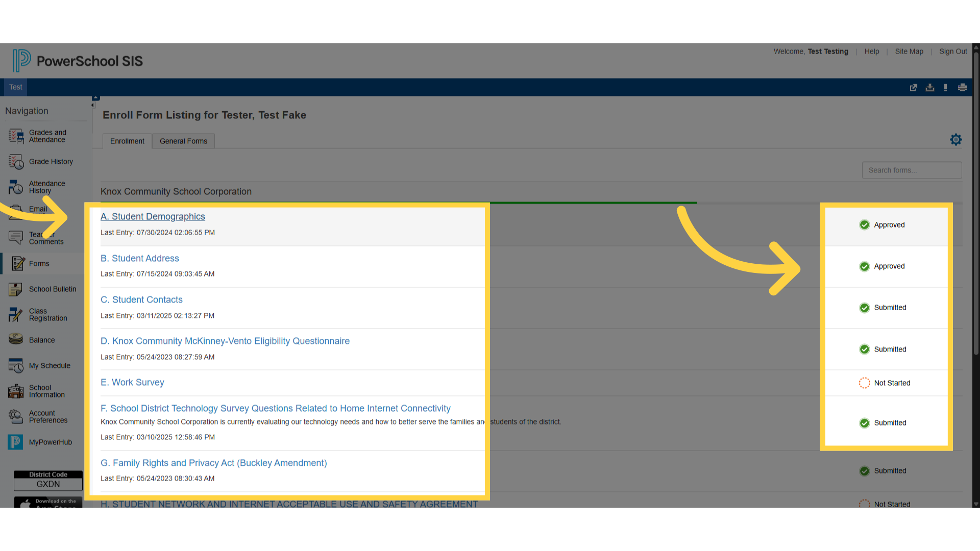The height and width of the screenshot is (551, 980).
Task: Open the settings gear icon
Action: tap(956, 140)
